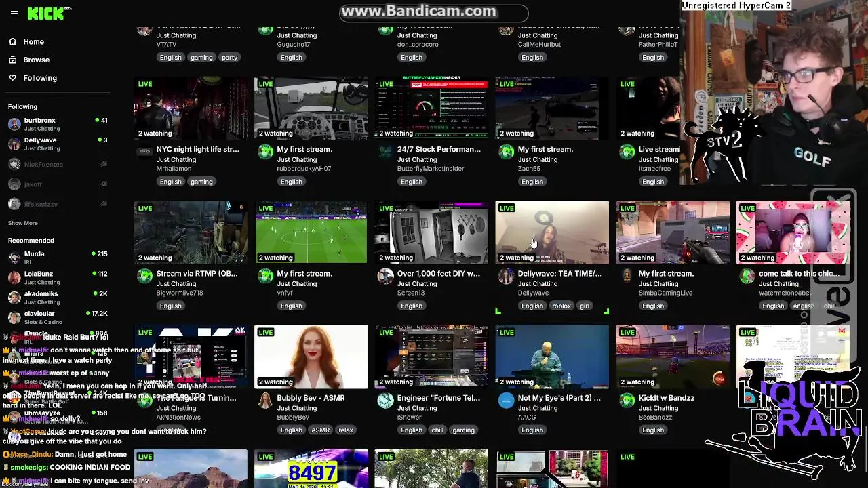Select chill tag under Engineer Fortune stream

(437, 430)
